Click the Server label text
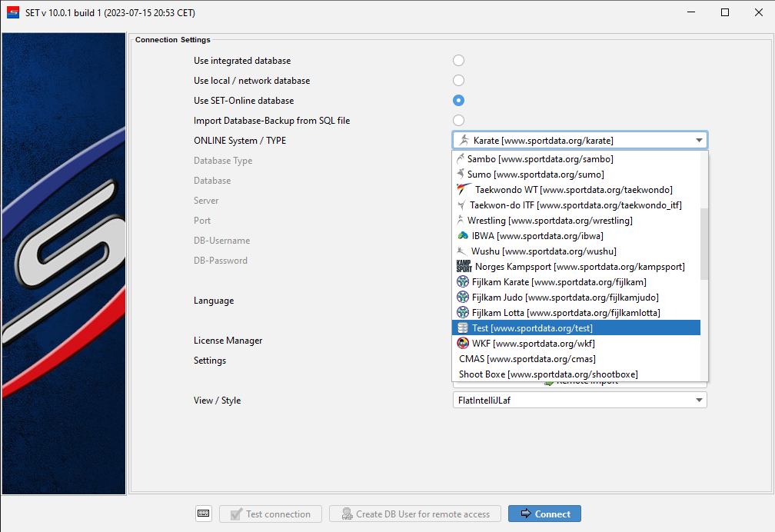 206,200
